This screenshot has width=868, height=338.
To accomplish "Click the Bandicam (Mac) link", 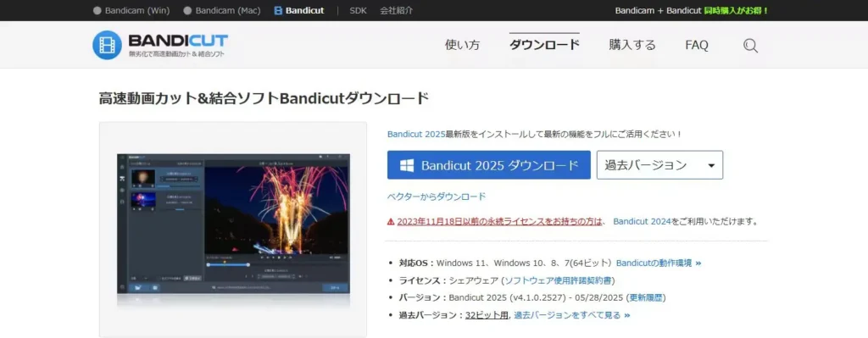I will tap(221, 10).
